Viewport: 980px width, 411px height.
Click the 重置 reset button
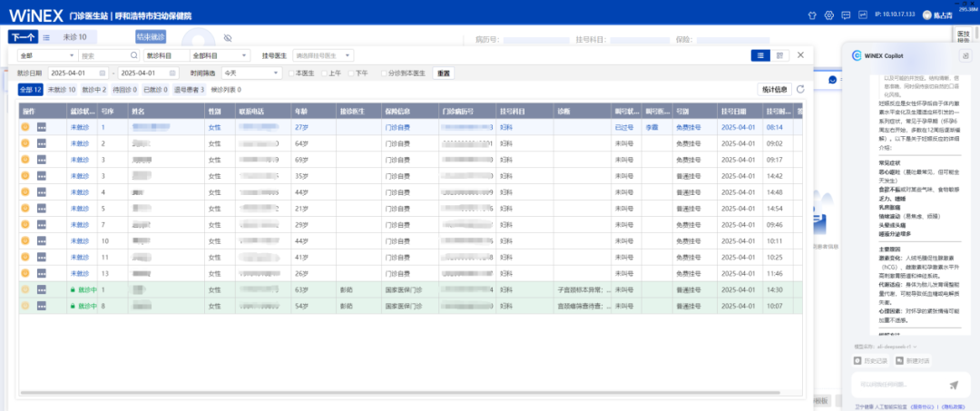(x=444, y=73)
